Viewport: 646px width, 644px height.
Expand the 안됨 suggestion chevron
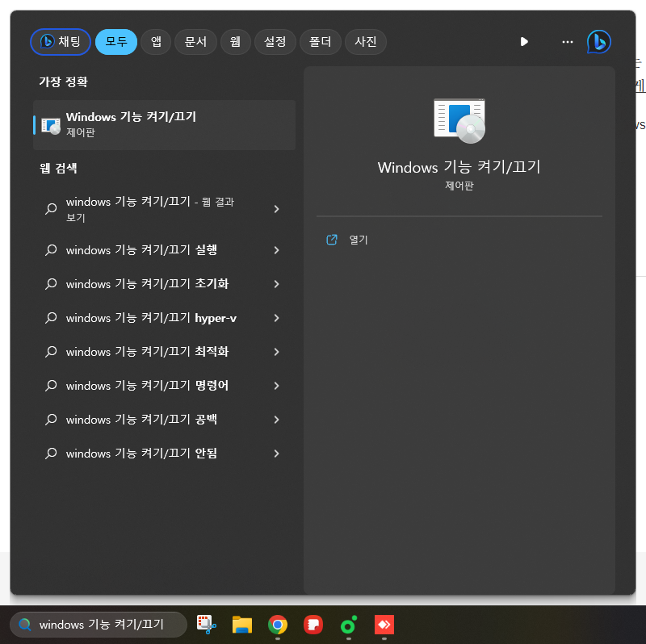coord(276,454)
